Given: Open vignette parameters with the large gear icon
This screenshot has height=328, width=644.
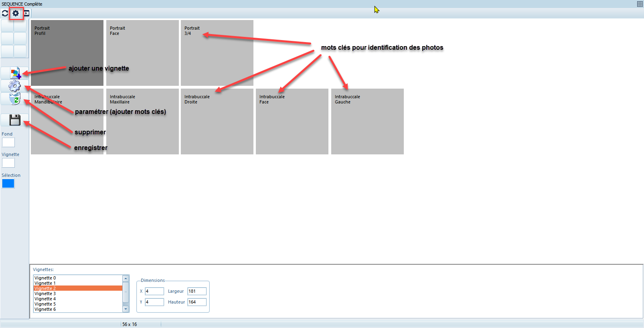Looking at the screenshot, I should 15,86.
